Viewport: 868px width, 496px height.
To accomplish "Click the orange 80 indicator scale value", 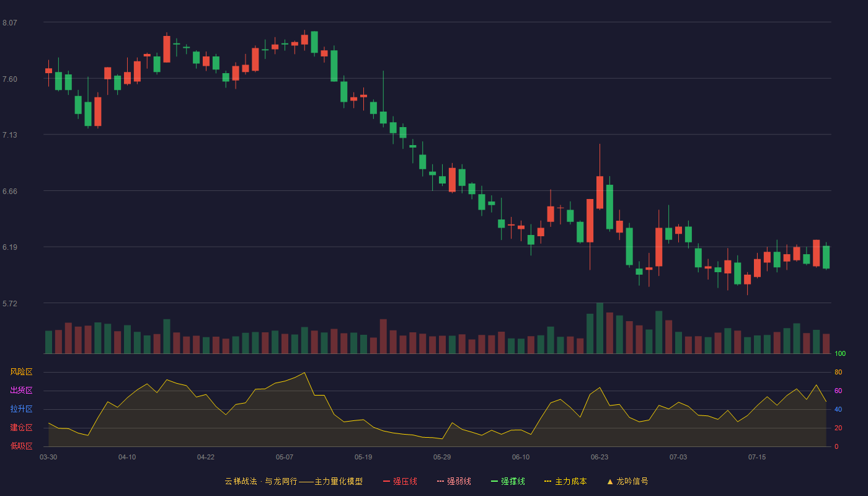I will pyautogui.click(x=838, y=372).
